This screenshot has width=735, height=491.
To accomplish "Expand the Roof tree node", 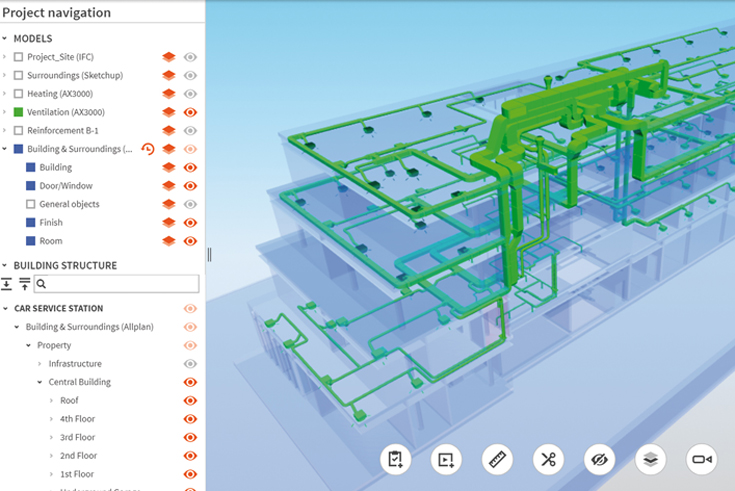I will (x=51, y=401).
